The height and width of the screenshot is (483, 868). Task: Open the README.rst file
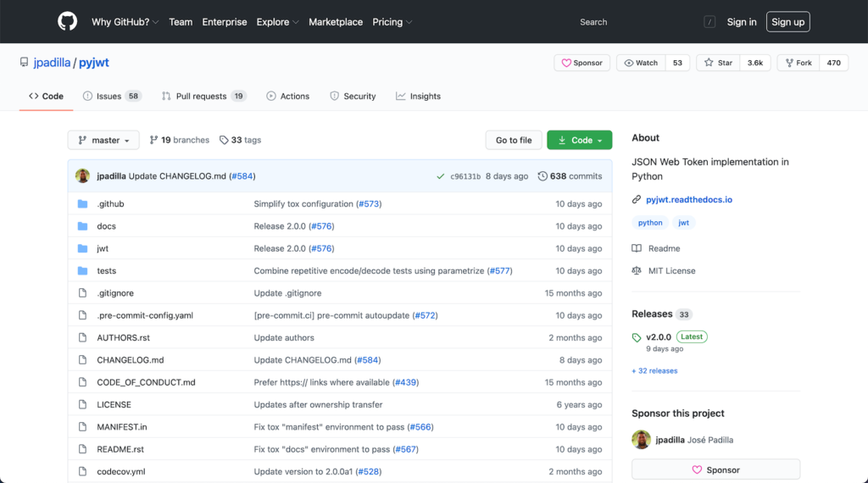[x=120, y=449]
